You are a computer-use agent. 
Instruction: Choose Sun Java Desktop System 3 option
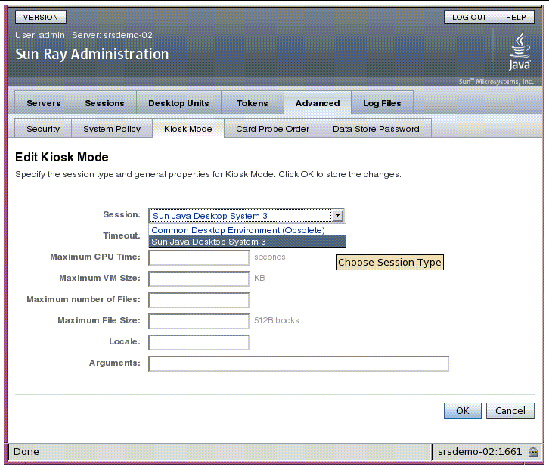point(247,242)
